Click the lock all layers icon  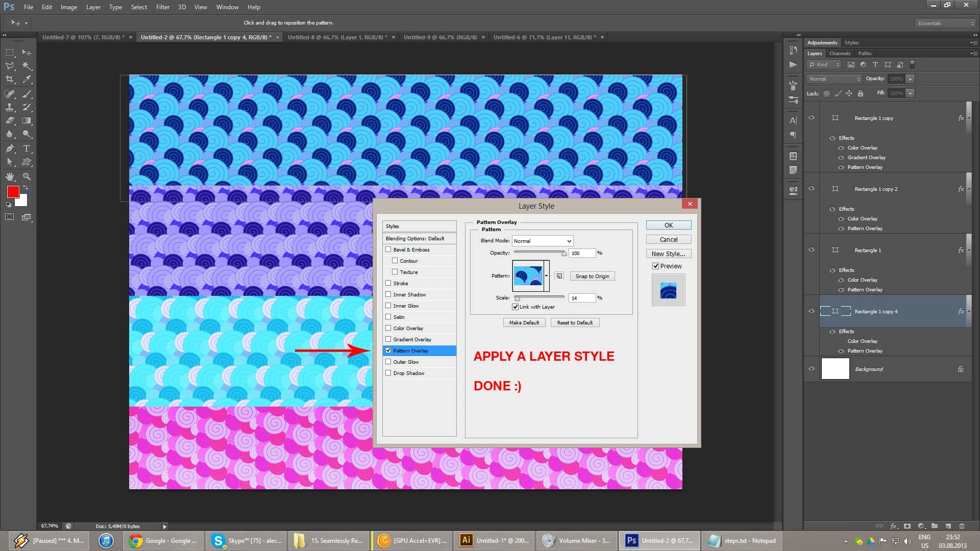861,93
